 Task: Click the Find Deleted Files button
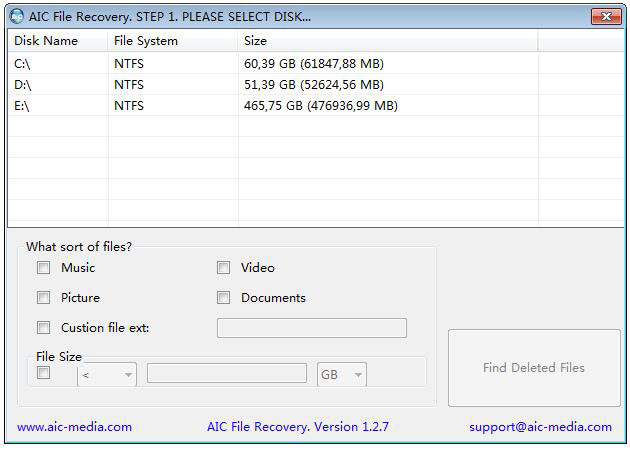pos(534,368)
